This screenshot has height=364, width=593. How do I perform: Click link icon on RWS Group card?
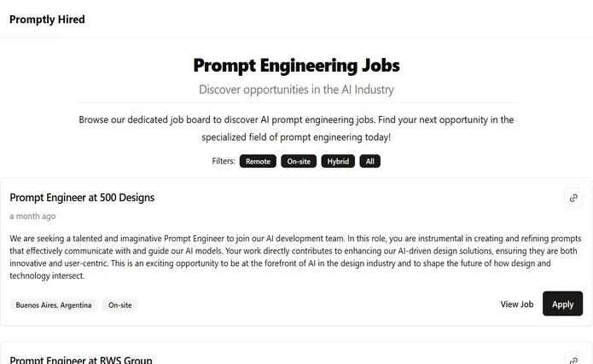pyautogui.click(x=573, y=359)
